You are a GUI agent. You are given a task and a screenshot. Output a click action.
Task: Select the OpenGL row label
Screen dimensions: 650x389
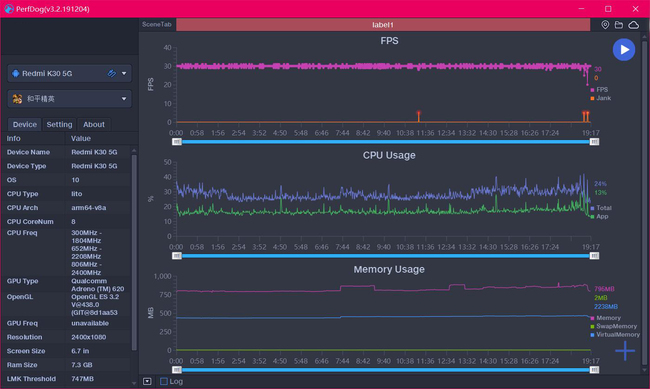point(19,297)
